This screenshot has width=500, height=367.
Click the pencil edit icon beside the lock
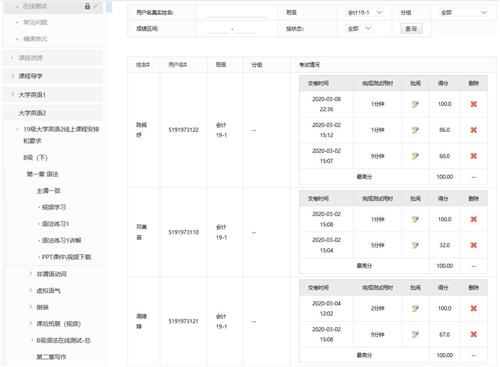point(96,6)
